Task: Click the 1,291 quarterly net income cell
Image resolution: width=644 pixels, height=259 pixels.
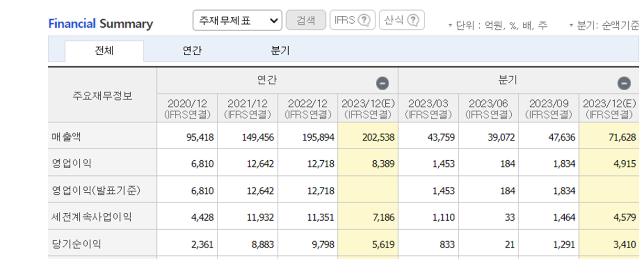Action: (549, 244)
